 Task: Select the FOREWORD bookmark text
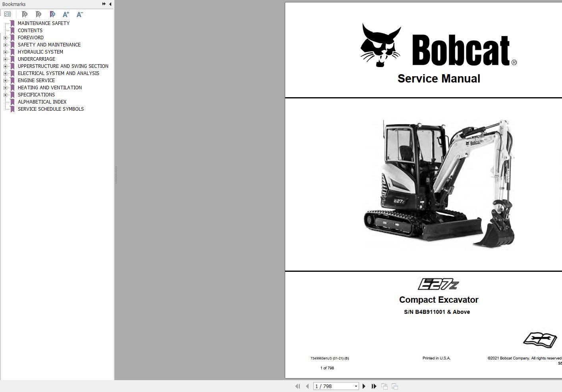pos(31,38)
